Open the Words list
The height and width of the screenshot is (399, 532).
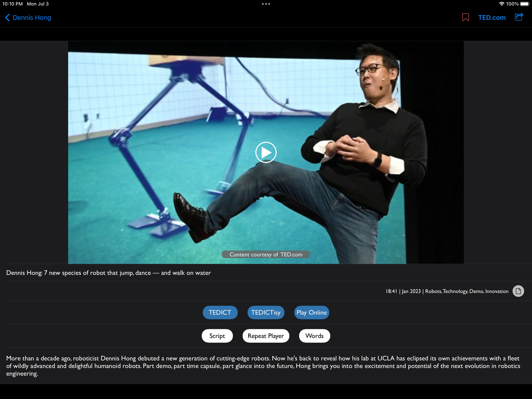[314, 336]
